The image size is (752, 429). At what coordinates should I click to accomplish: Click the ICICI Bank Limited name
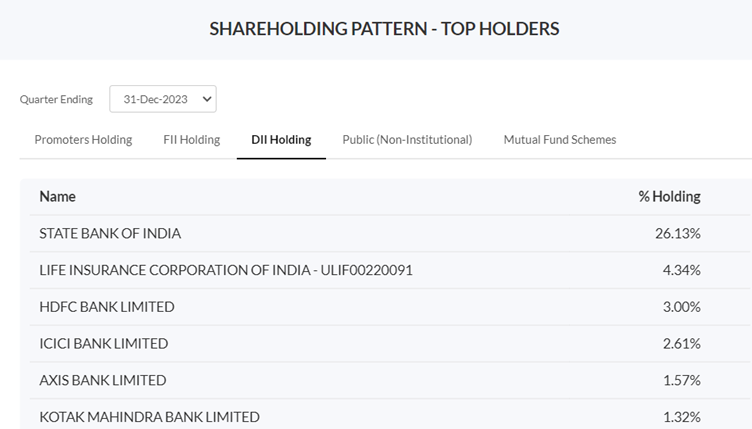tap(104, 344)
